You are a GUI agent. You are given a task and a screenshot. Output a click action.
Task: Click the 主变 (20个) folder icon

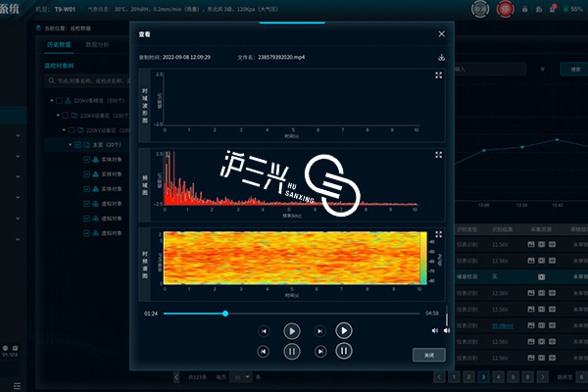point(86,145)
